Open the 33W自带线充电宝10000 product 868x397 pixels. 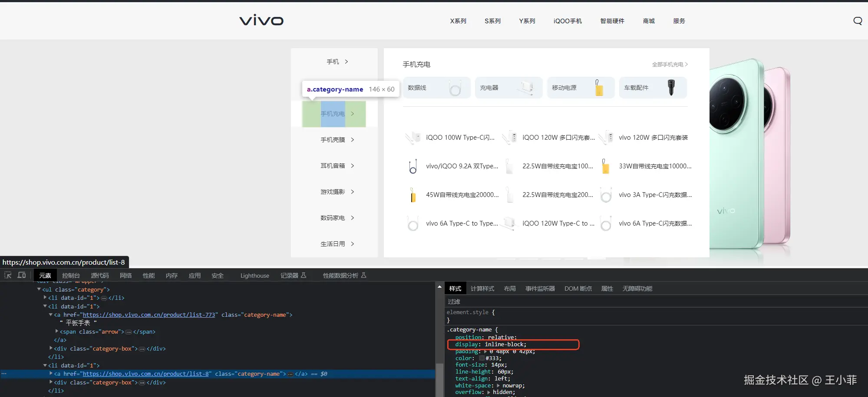click(645, 166)
